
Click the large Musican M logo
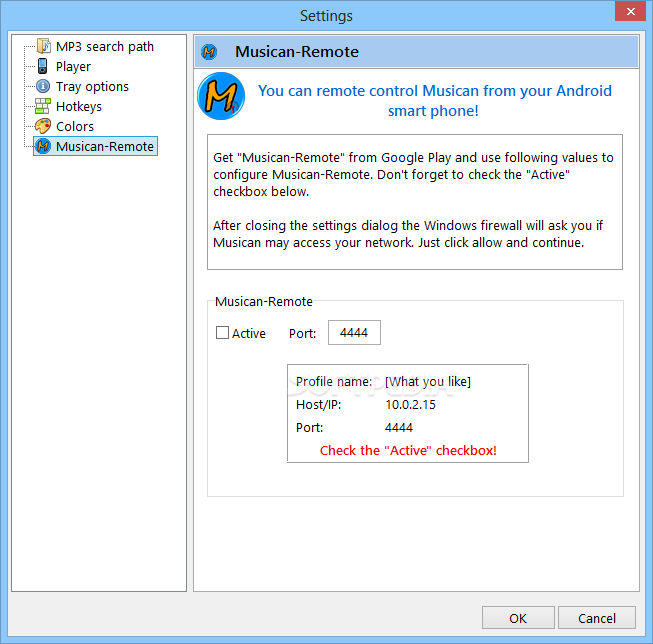(x=221, y=96)
